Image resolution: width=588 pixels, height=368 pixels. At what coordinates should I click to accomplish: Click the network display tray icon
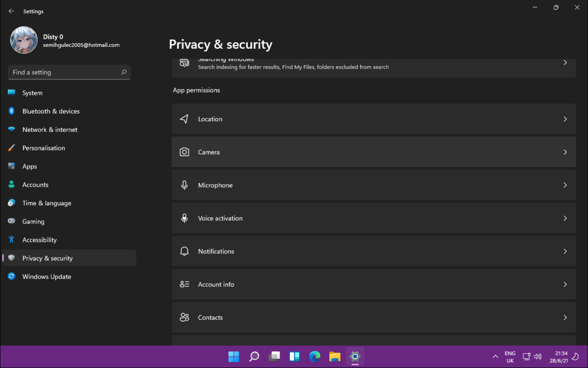[x=527, y=356]
